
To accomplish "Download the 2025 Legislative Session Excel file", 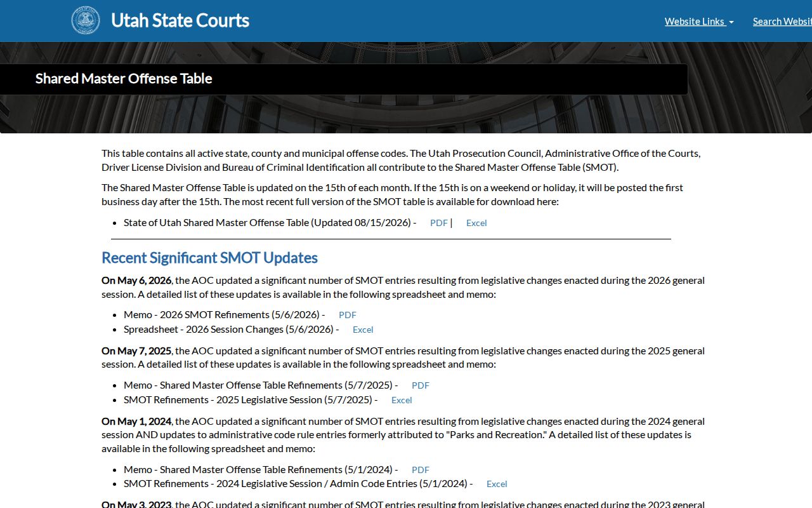I will (402, 400).
